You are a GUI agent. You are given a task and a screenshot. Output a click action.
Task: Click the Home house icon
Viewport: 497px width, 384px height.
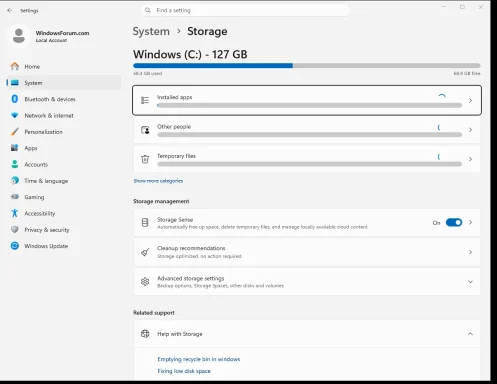15,66
